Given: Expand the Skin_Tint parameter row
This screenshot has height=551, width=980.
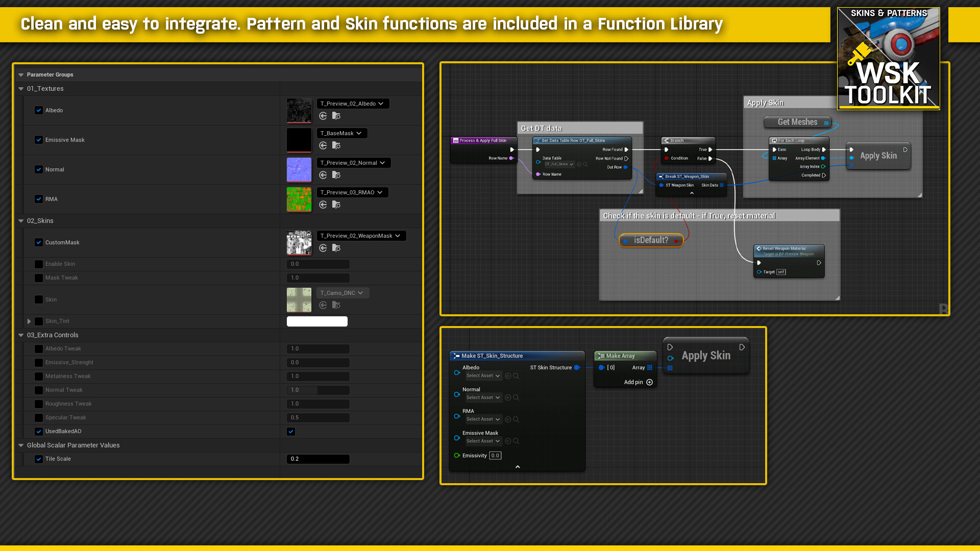Looking at the screenshot, I should coord(29,321).
